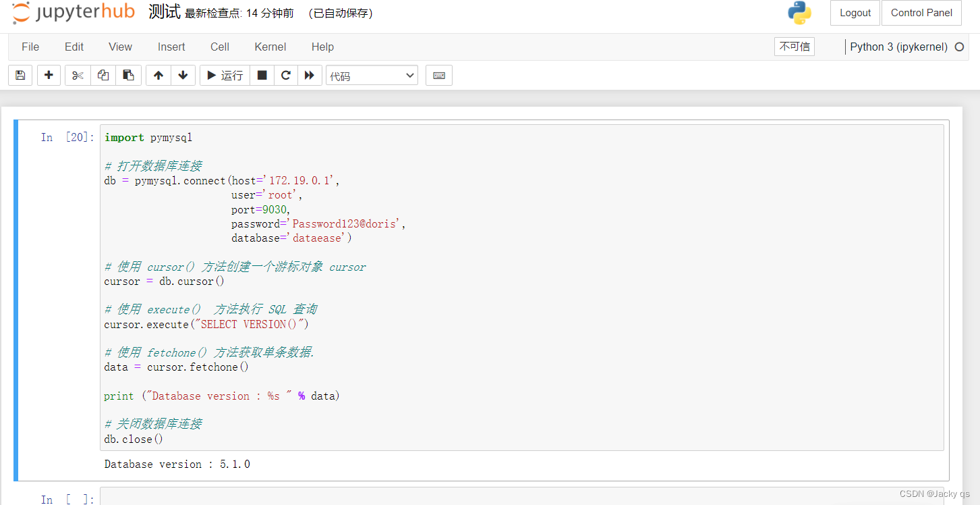
Task: Open the Kernel menu
Action: (270, 47)
